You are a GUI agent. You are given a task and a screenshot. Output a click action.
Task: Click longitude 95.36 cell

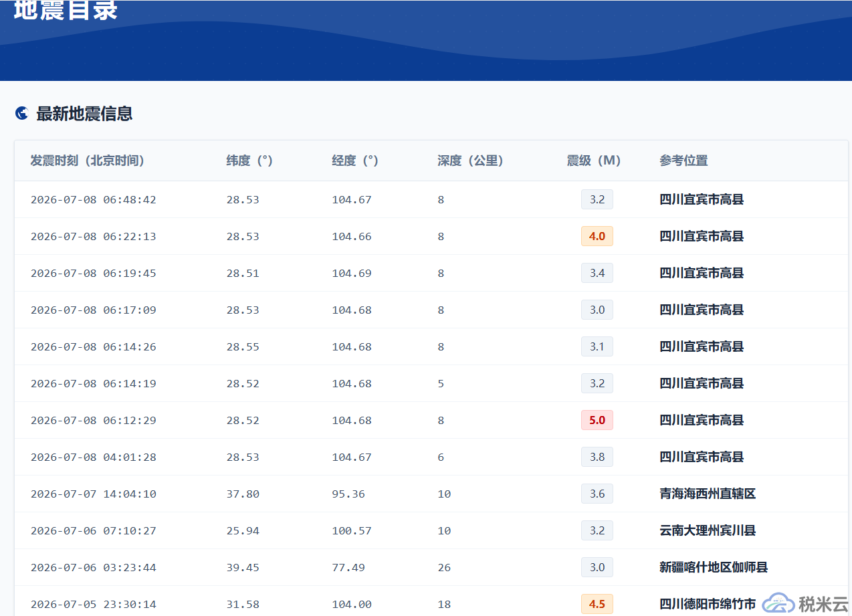point(348,494)
